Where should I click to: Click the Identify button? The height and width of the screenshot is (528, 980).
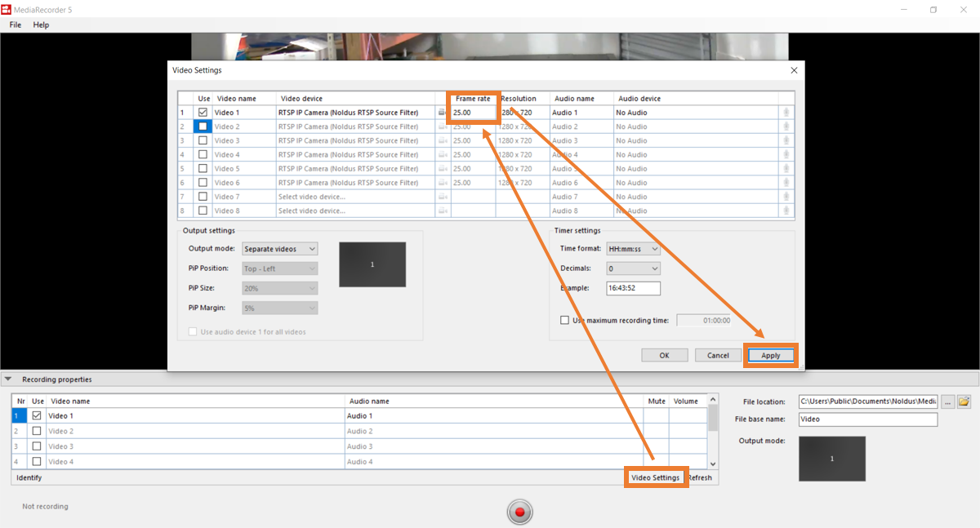coord(29,477)
